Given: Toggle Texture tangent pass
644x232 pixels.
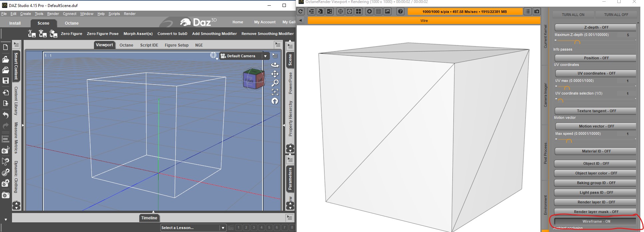Looking at the screenshot, I should click(596, 111).
